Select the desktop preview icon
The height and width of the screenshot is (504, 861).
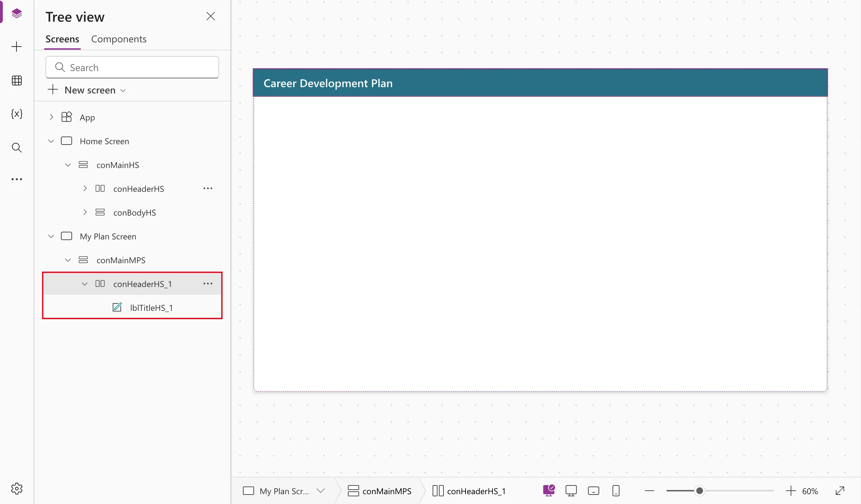click(571, 491)
